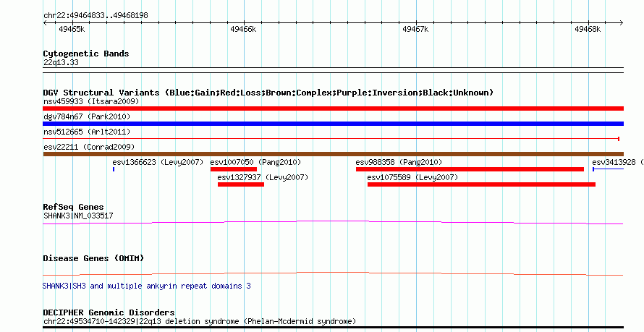
Task: Click the chr22:49464833..49468198 coordinates text
Action: click(x=96, y=16)
